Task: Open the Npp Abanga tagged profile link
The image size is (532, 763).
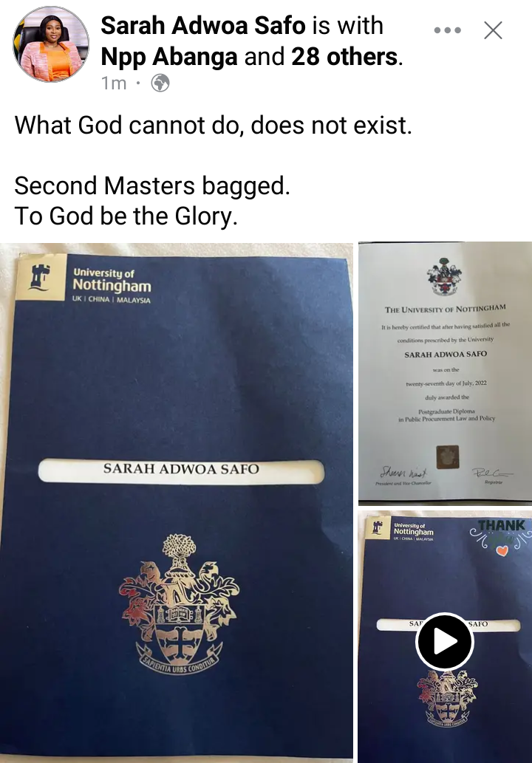Action: tap(169, 56)
